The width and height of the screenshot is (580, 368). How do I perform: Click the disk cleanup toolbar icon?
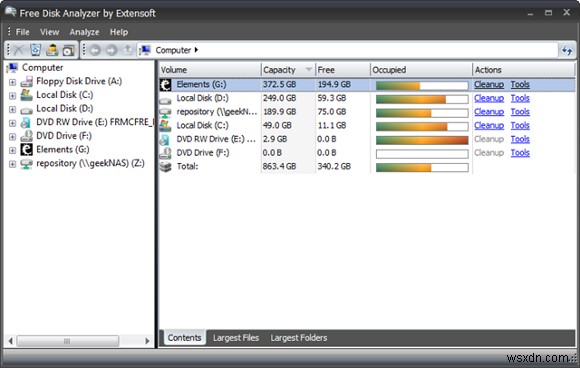tap(52, 50)
